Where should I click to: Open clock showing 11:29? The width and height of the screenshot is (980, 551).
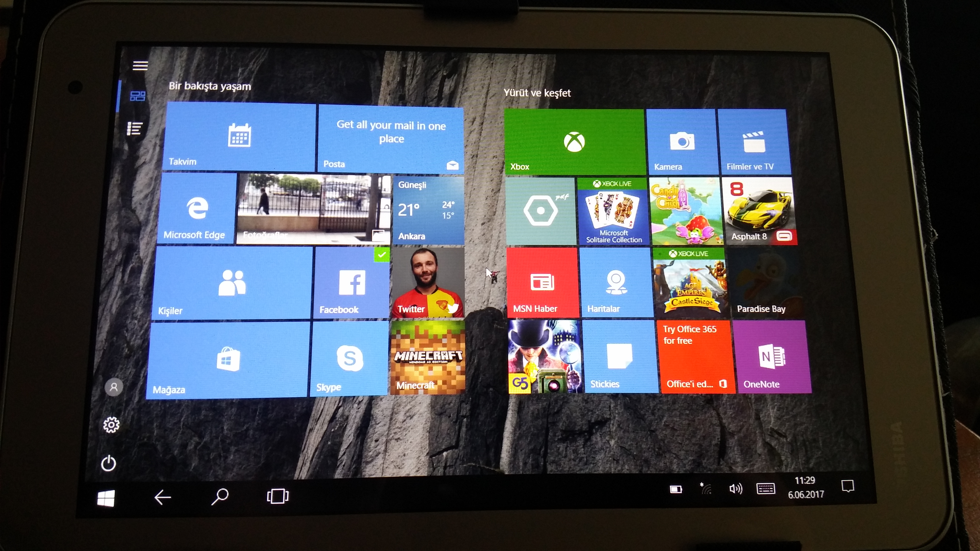pyautogui.click(x=805, y=480)
